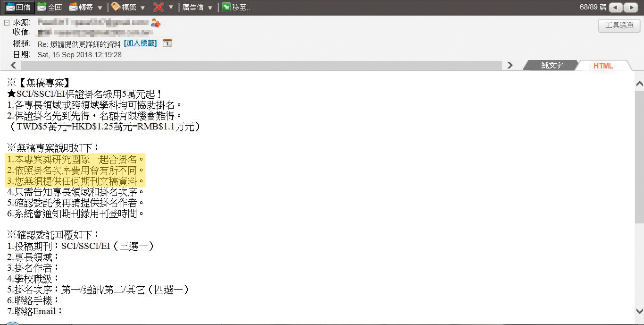The image size is (644, 325).
Task: Click the 移至.. move-to button
Action: 236,7
